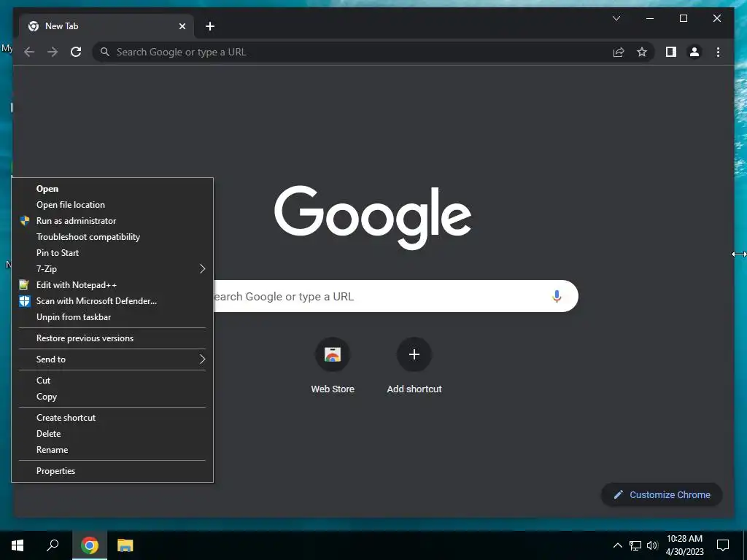The height and width of the screenshot is (560, 747).
Task: Open Properties from the context menu
Action: pos(112,471)
